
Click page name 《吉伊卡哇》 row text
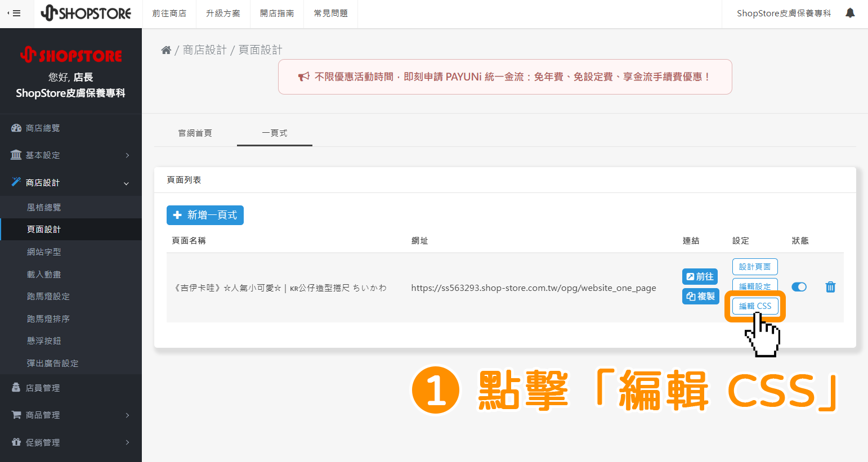pos(279,288)
